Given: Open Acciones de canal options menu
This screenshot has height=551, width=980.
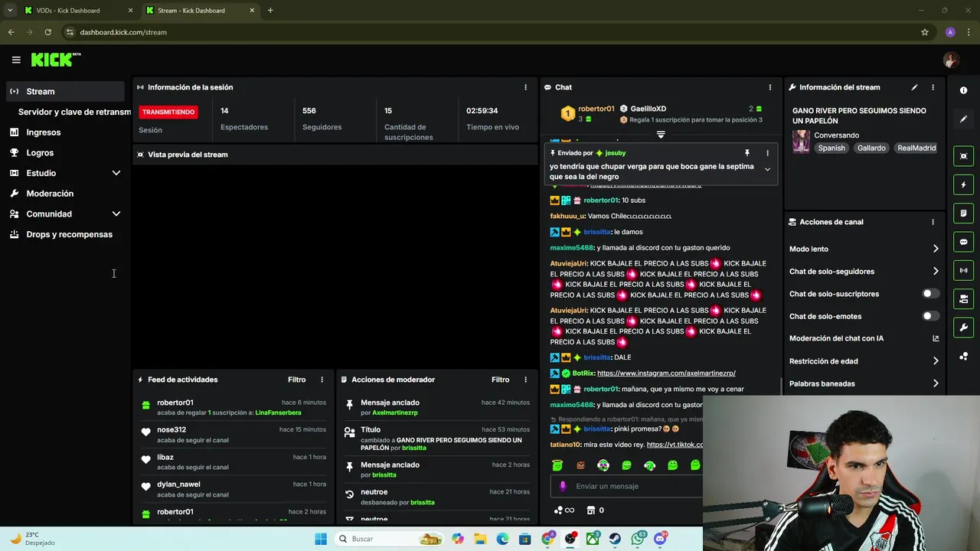Looking at the screenshot, I should coord(933,222).
